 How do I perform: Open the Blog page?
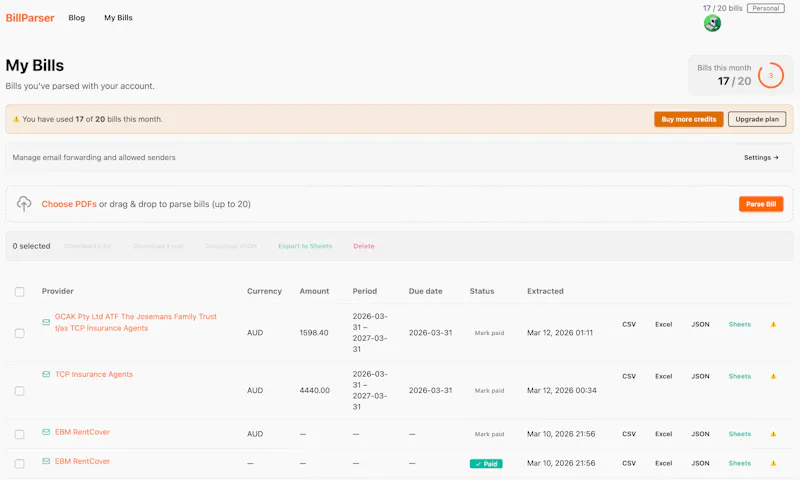(77, 18)
